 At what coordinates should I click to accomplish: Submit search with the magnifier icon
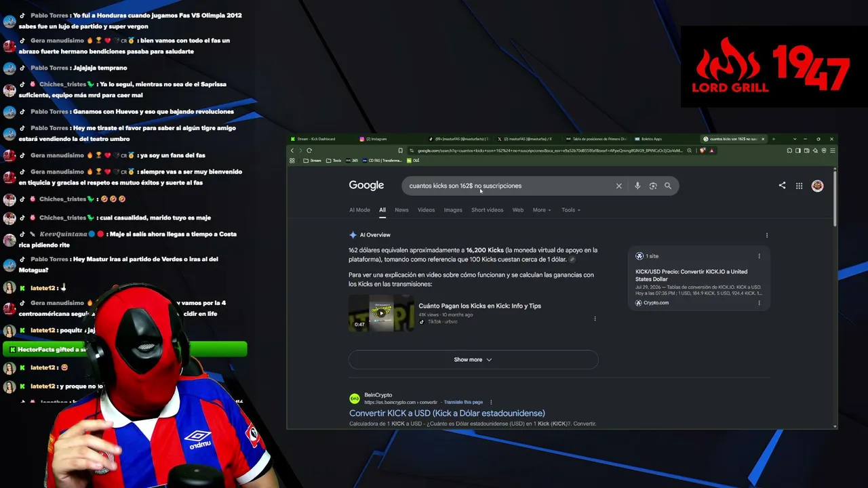[x=668, y=186]
